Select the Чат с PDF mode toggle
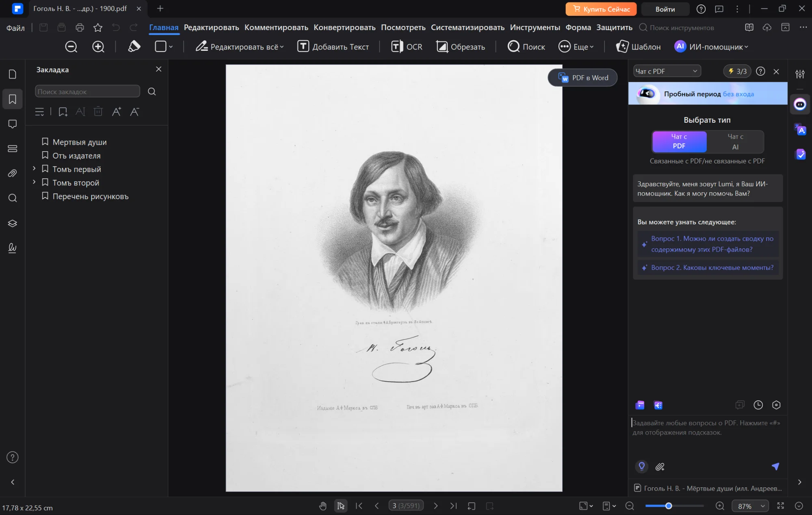The image size is (812, 515). [x=679, y=141]
